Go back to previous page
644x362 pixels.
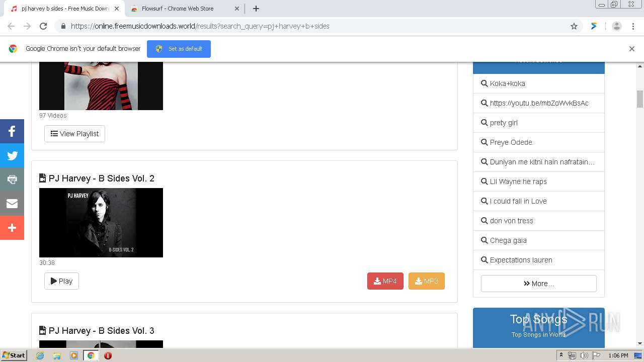[x=11, y=26]
